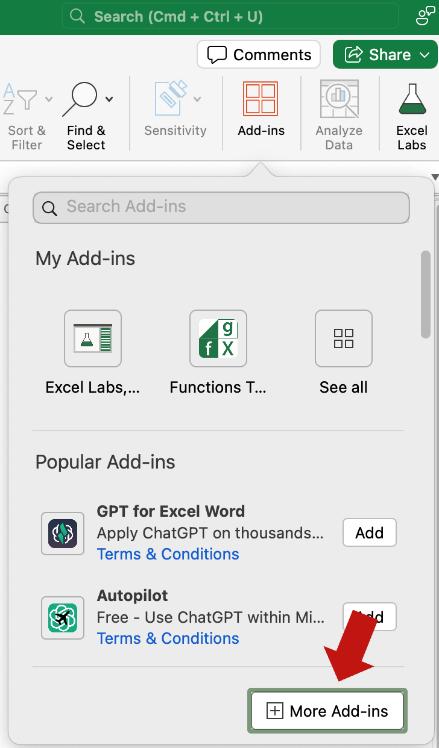439x748 pixels.
Task: Add the GPT for Excel Word add-in
Action: click(369, 532)
